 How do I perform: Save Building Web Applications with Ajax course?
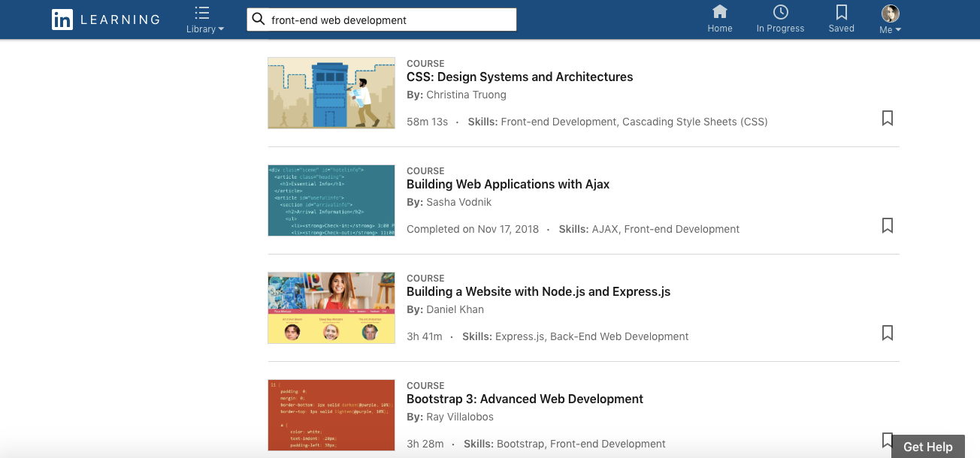(x=888, y=225)
